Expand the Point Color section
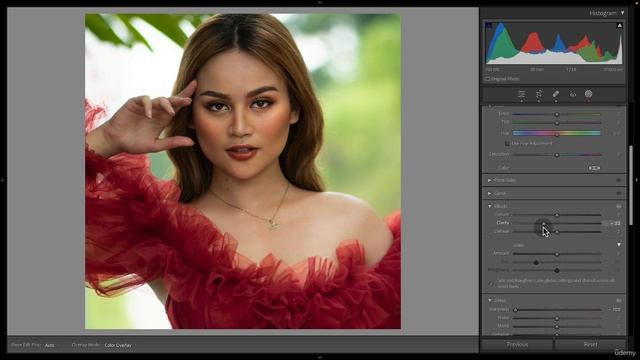640x360 pixels. [489, 180]
